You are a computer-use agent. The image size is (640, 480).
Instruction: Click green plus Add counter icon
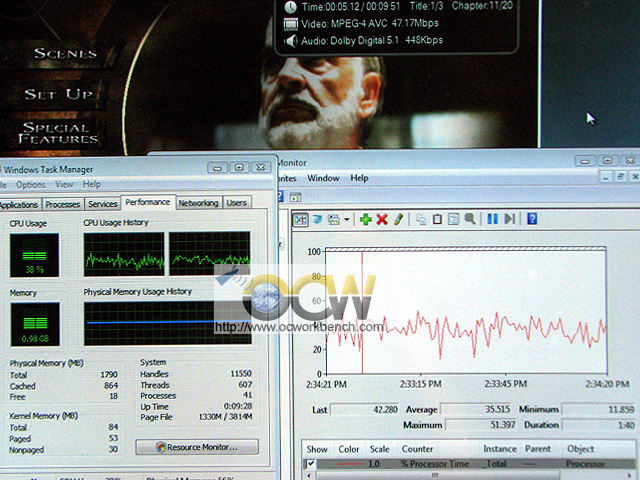coord(365,220)
